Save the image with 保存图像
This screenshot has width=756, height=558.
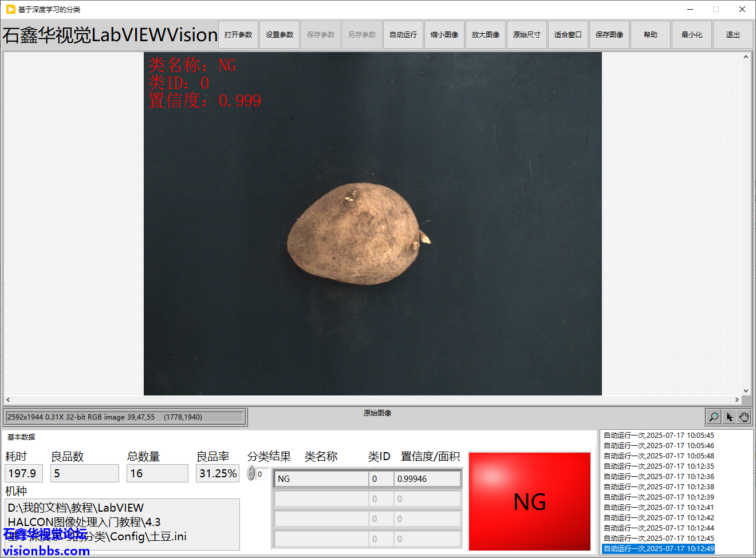point(609,35)
